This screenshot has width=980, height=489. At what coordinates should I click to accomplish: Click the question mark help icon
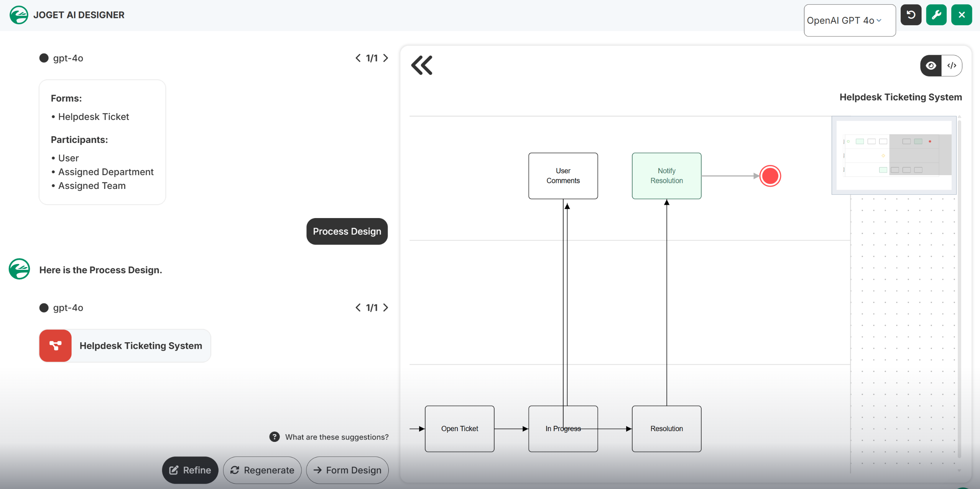pyautogui.click(x=274, y=437)
